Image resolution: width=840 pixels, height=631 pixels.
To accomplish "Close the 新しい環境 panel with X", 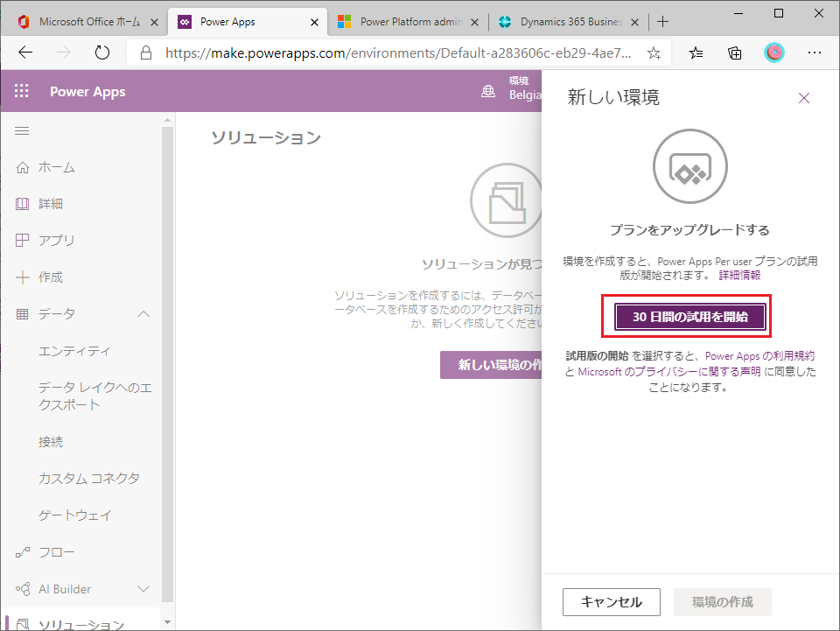I will [x=803, y=98].
